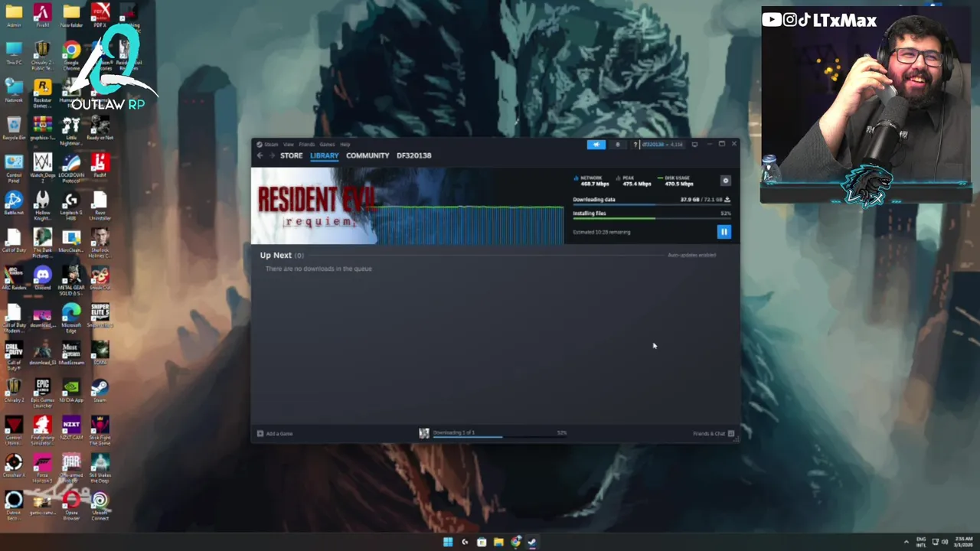Open the FiveM desktop shortcut

42,15
